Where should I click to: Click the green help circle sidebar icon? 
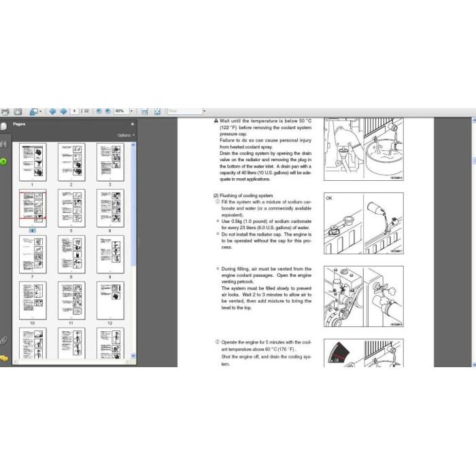pyautogui.click(x=3, y=162)
